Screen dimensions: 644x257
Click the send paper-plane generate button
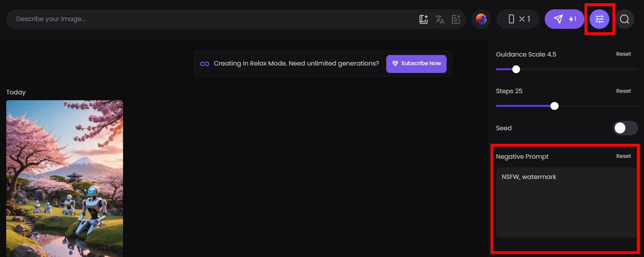click(564, 19)
